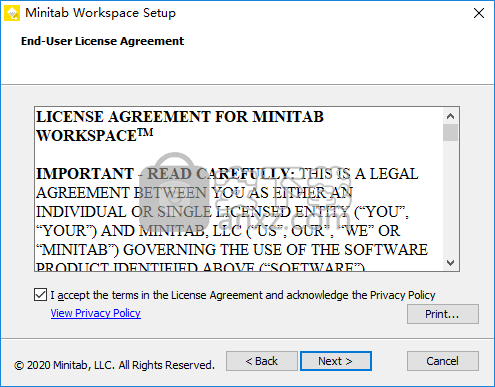Cancel the Minitab Workspace installation

(x=443, y=361)
